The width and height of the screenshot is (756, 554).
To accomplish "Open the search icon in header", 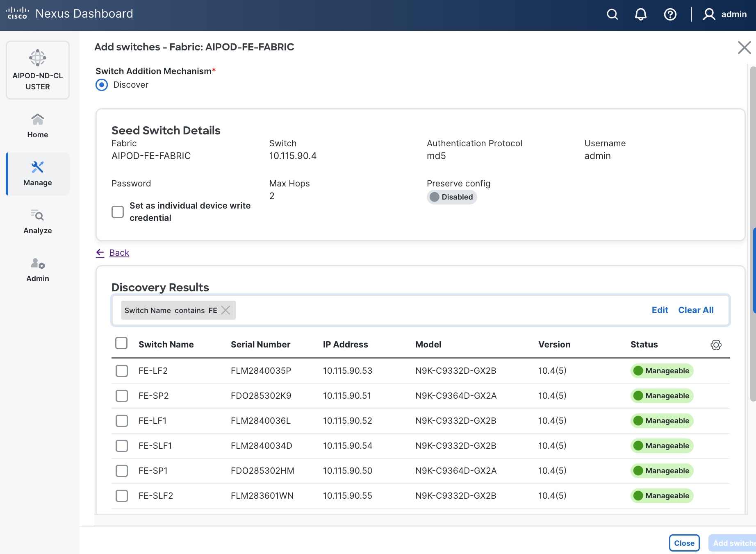I will point(612,14).
